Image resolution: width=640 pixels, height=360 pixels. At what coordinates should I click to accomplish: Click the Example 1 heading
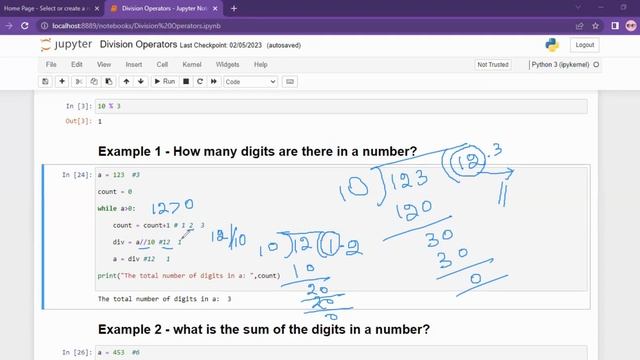coord(257,151)
